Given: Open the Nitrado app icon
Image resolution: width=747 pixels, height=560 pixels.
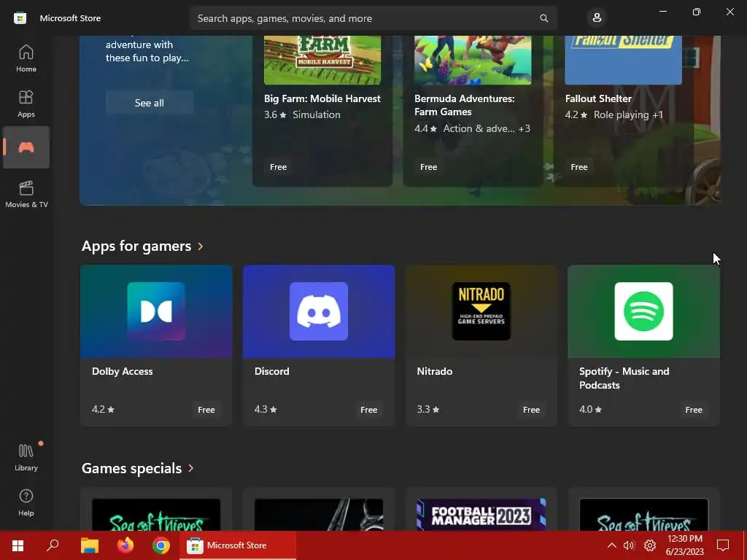Looking at the screenshot, I should [481, 311].
